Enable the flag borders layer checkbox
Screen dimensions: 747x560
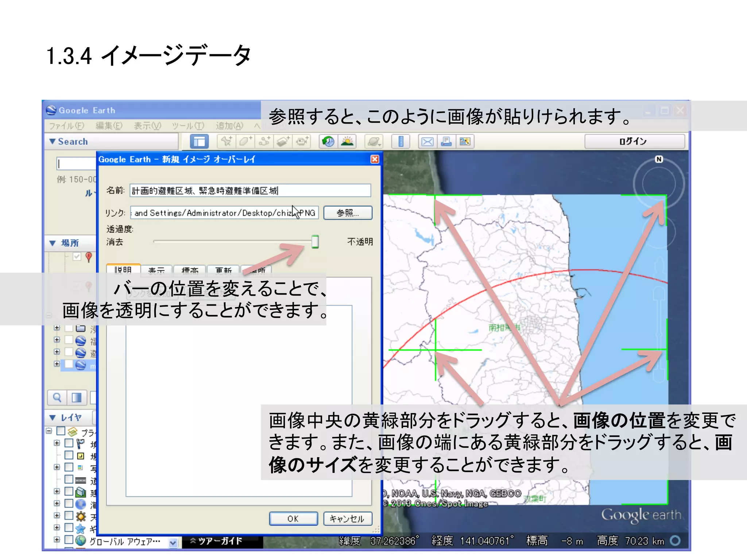click(69, 443)
